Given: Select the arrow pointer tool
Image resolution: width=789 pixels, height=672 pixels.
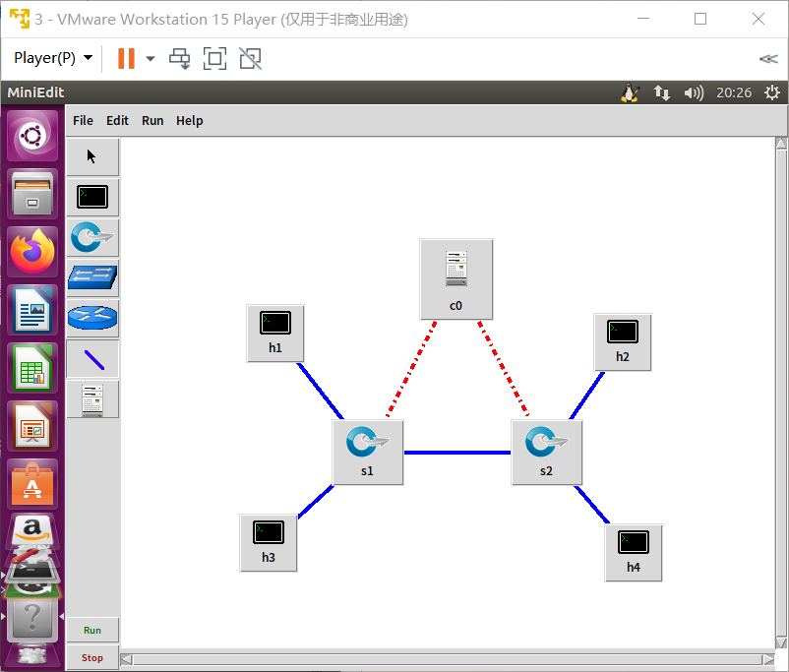Looking at the screenshot, I should (92, 156).
